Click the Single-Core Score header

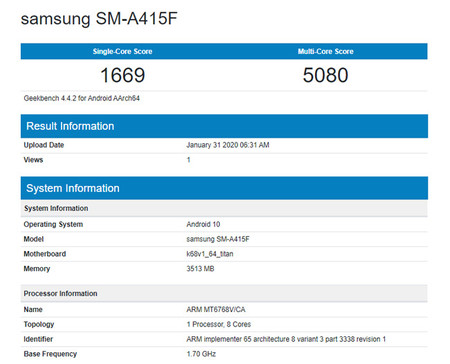[x=122, y=51]
